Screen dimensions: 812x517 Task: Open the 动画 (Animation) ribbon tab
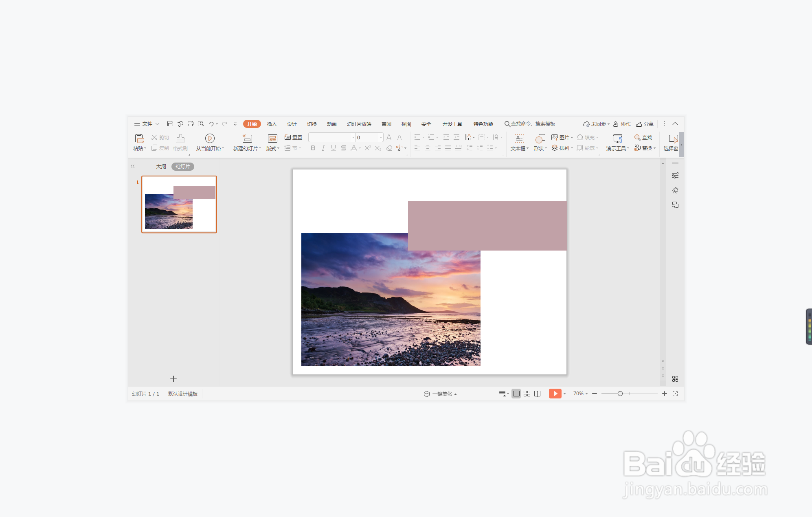(332, 124)
